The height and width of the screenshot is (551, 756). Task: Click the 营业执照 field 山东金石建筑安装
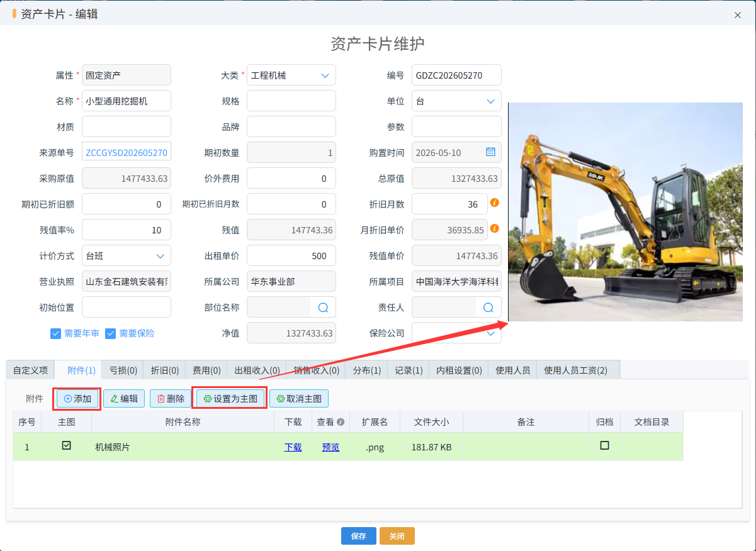point(127,281)
